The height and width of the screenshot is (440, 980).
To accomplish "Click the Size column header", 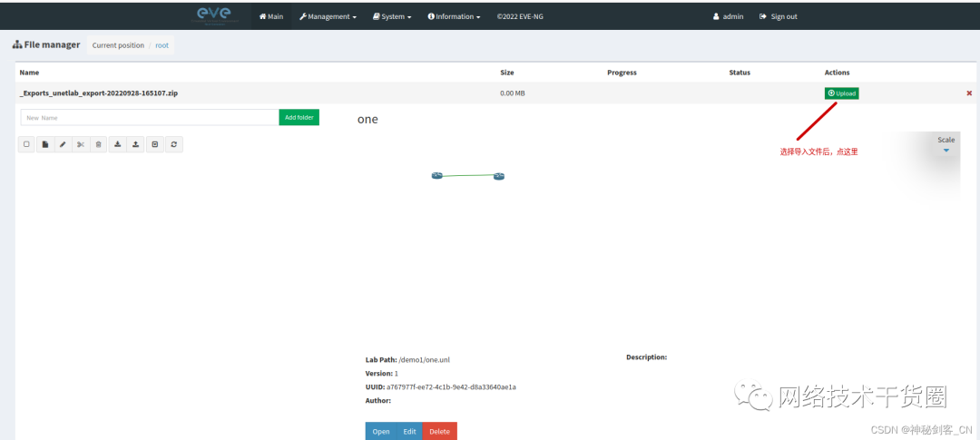I will [507, 73].
